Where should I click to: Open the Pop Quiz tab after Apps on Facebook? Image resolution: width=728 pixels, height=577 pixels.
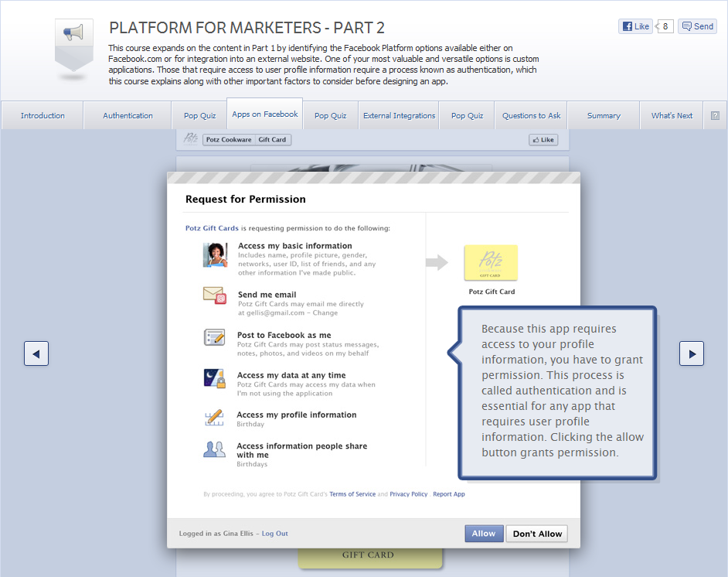click(330, 116)
